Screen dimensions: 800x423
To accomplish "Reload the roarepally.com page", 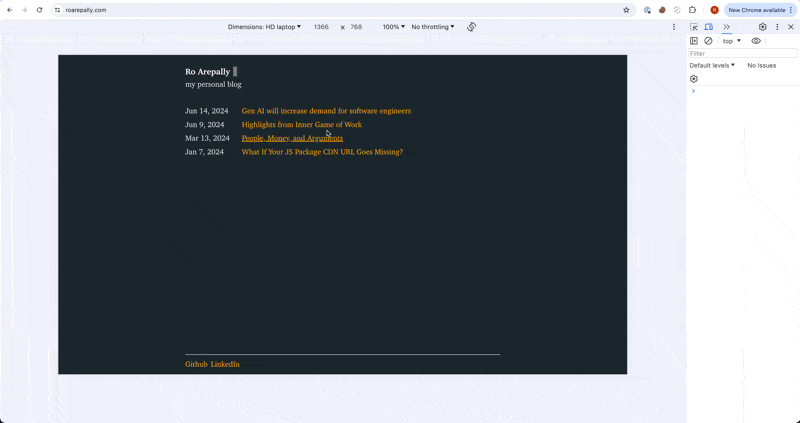I will click(x=40, y=10).
